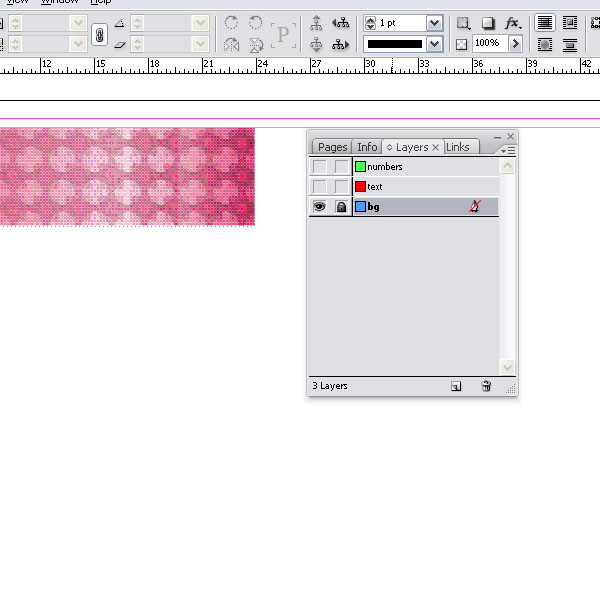Wrap text around the bounding box
This screenshot has width=600, height=600.
pyautogui.click(x=570, y=23)
